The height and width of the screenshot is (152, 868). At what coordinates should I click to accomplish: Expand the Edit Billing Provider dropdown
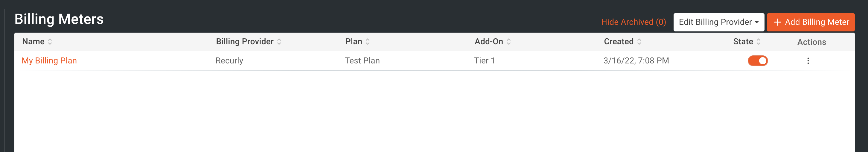[719, 22]
